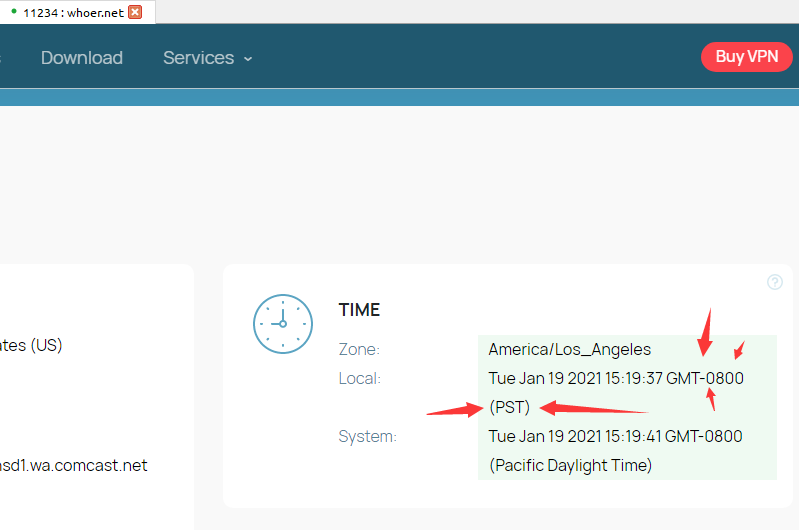799x530 pixels.
Task: Click the comcast.net hostname text
Action: (73, 465)
